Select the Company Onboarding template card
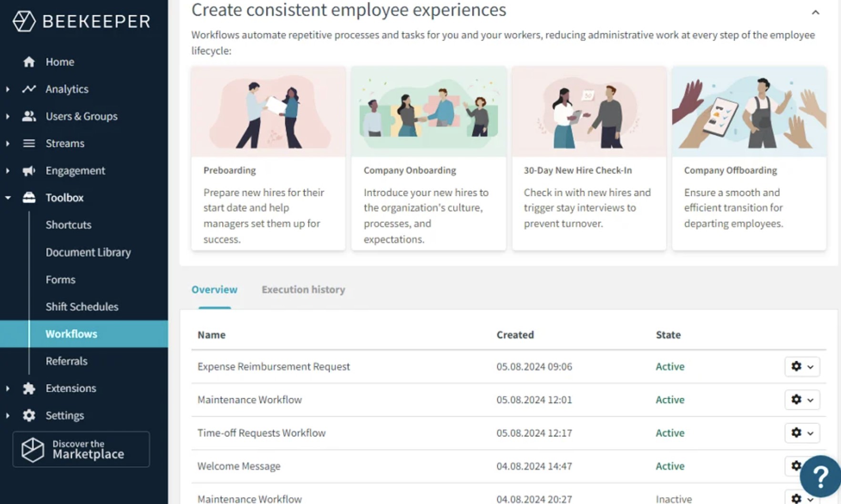This screenshot has height=504, width=841. [428, 158]
